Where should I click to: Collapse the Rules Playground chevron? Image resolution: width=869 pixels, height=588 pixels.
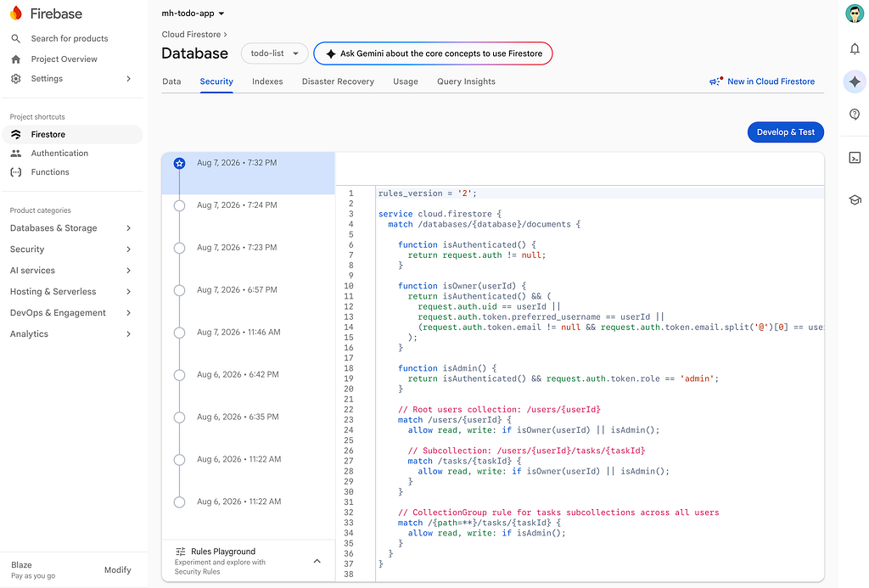(x=317, y=561)
